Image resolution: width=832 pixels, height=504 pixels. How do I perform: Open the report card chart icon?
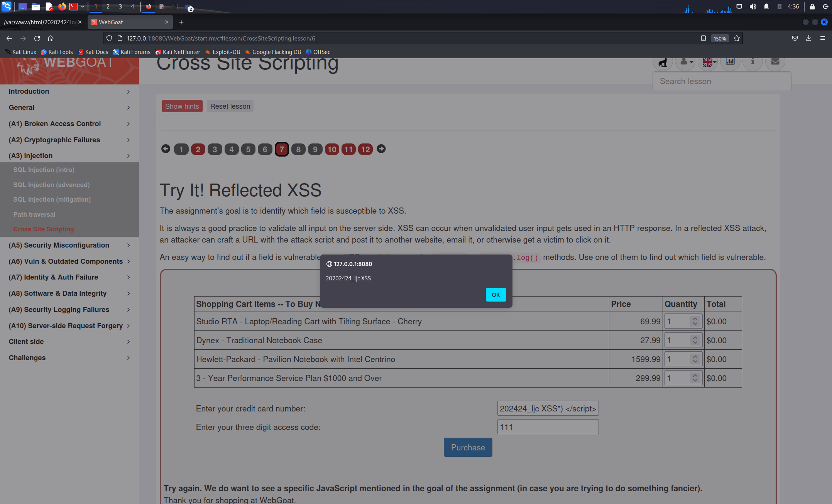point(730,62)
